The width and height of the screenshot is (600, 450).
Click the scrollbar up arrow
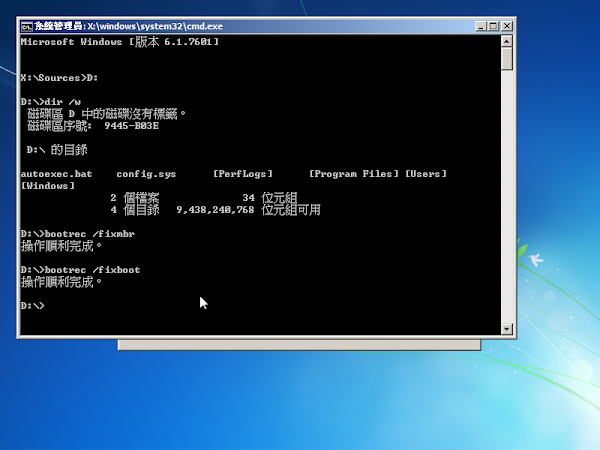pyautogui.click(x=507, y=41)
